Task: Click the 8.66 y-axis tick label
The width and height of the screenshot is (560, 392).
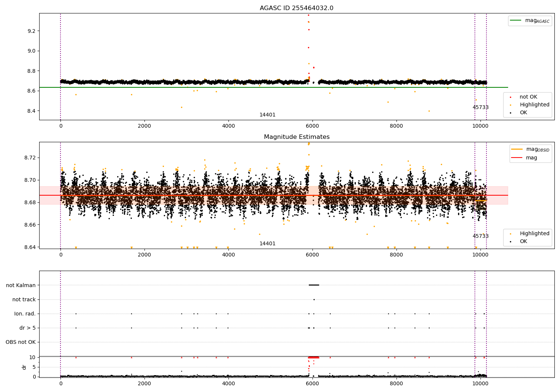Action: point(29,225)
